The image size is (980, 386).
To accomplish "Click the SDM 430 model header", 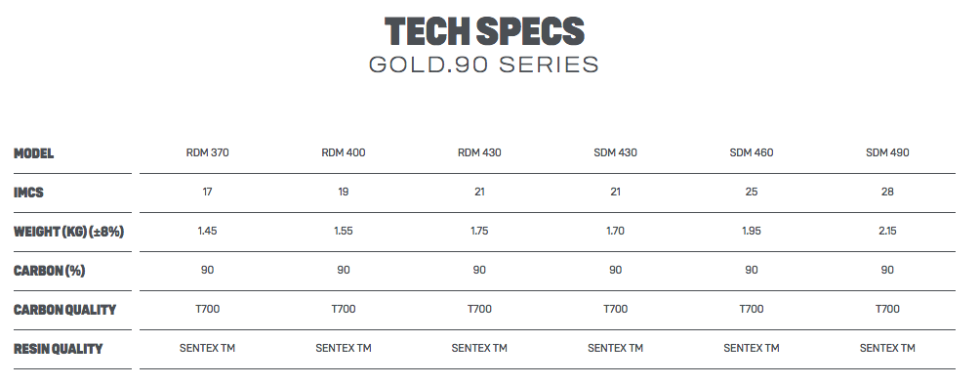I will [x=615, y=152].
